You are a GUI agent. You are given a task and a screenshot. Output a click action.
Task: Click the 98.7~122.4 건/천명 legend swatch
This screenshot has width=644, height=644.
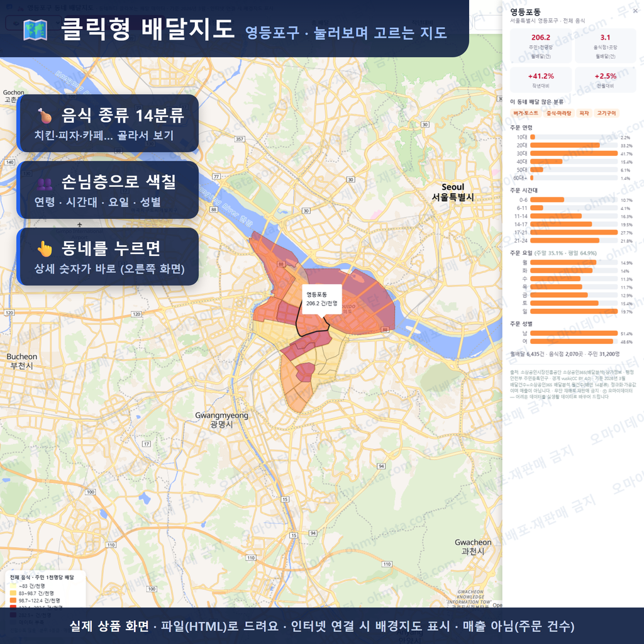[13, 601]
